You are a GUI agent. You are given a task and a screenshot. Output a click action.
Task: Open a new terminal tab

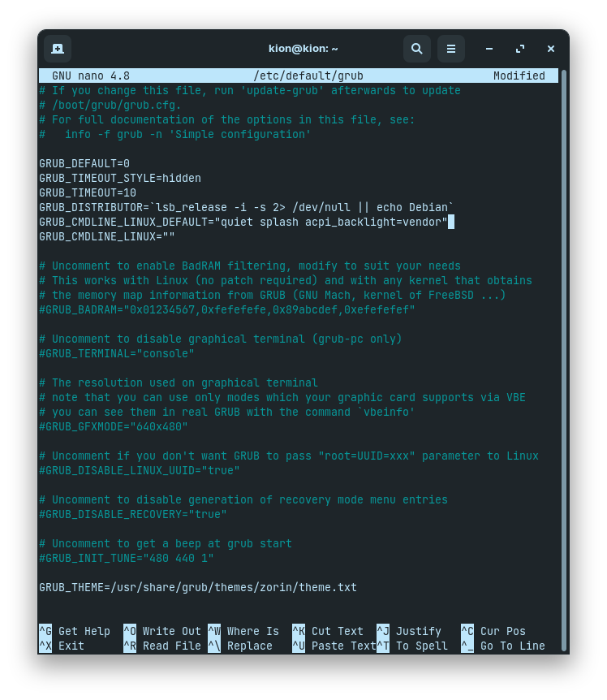click(x=58, y=49)
